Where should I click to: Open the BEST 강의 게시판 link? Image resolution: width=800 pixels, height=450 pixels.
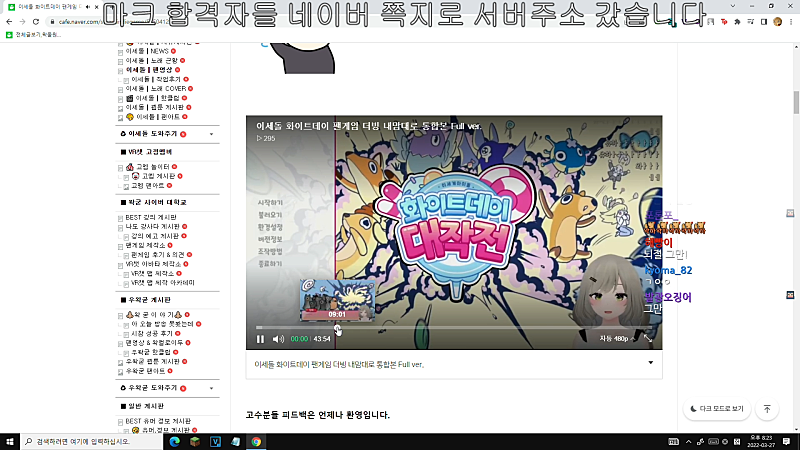[x=151, y=217]
